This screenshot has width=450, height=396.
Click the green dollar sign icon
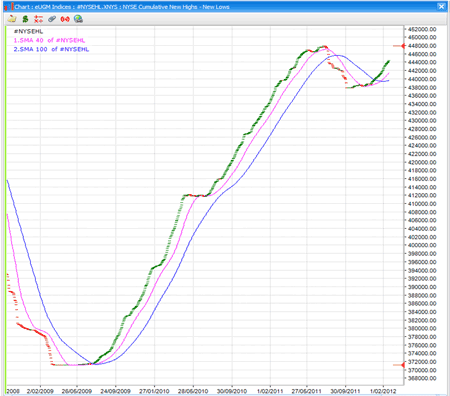[25, 19]
